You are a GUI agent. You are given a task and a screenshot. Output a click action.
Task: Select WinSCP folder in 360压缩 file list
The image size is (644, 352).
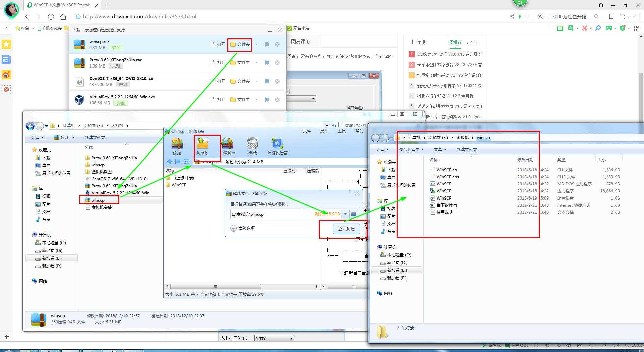click(x=176, y=185)
